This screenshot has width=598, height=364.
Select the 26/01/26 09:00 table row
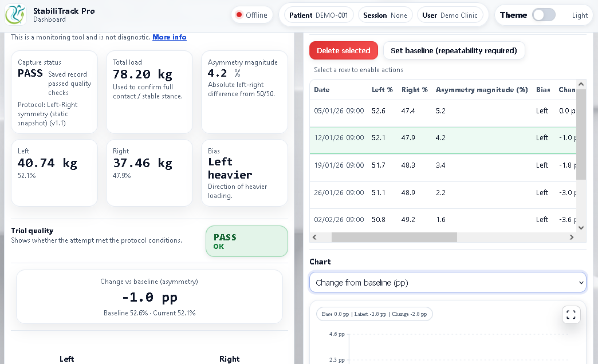pos(443,195)
